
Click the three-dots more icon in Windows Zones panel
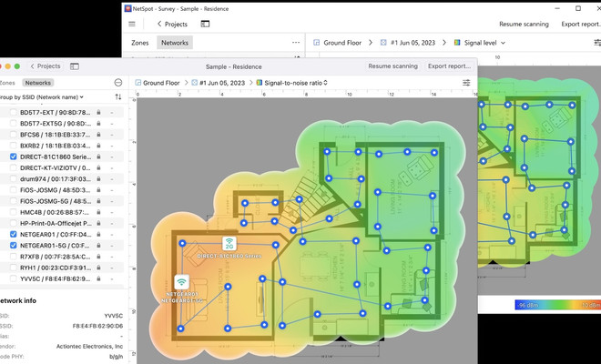click(x=296, y=43)
